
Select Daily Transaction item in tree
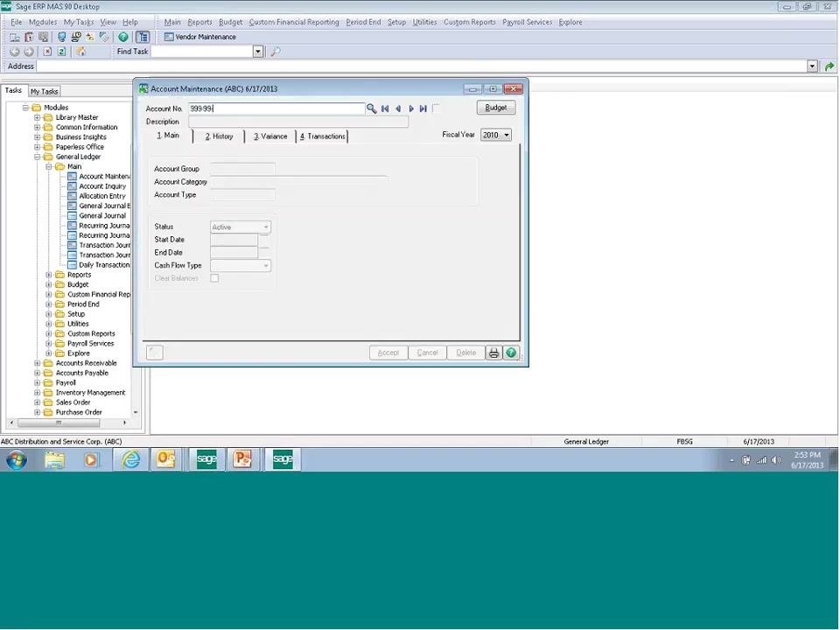[104, 265]
